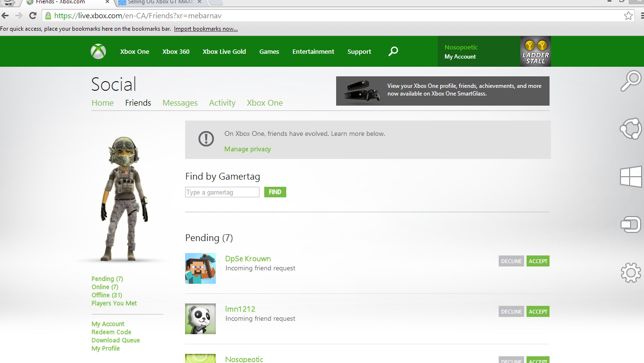
Task: Switch to the Messages tab
Action: pyautogui.click(x=180, y=103)
